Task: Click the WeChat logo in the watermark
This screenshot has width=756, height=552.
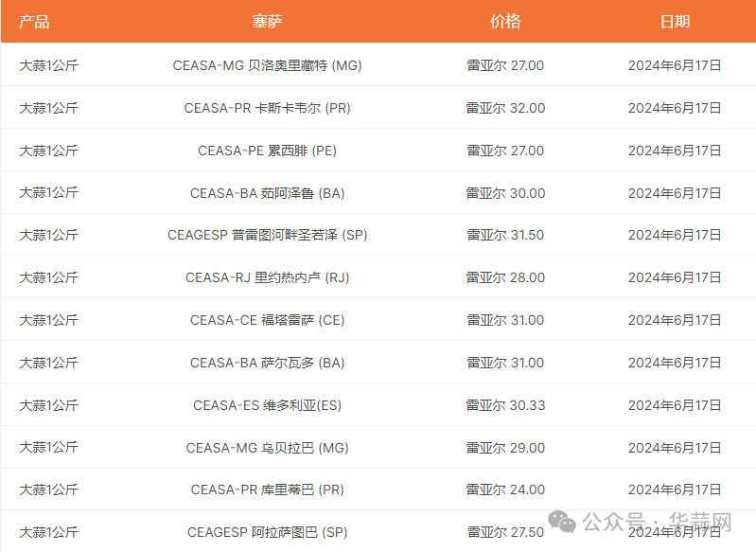Action: [562, 522]
